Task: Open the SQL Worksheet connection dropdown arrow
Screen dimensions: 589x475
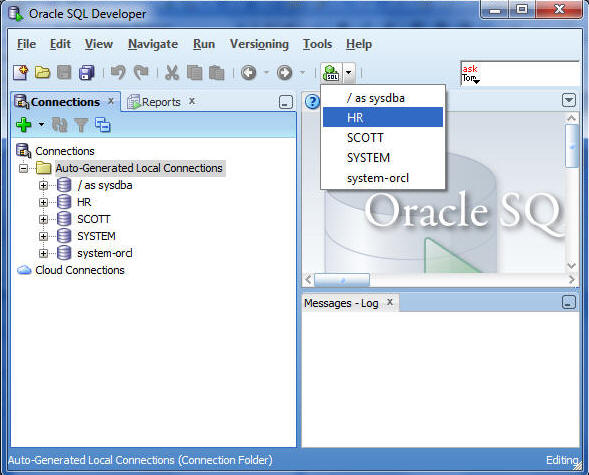Action: [x=349, y=72]
